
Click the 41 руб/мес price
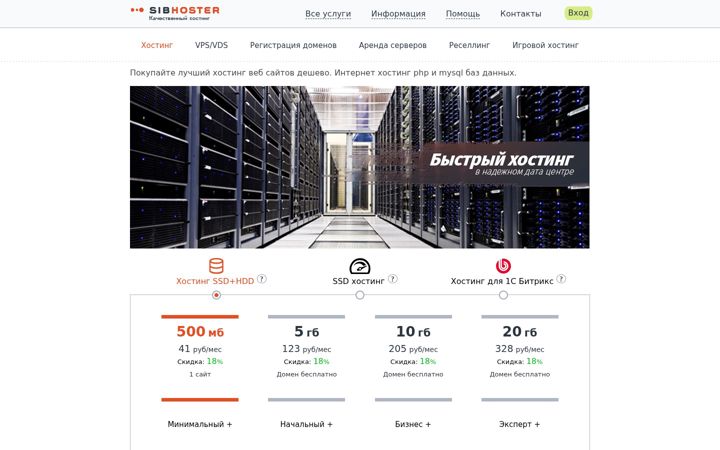(x=200, y=349)
